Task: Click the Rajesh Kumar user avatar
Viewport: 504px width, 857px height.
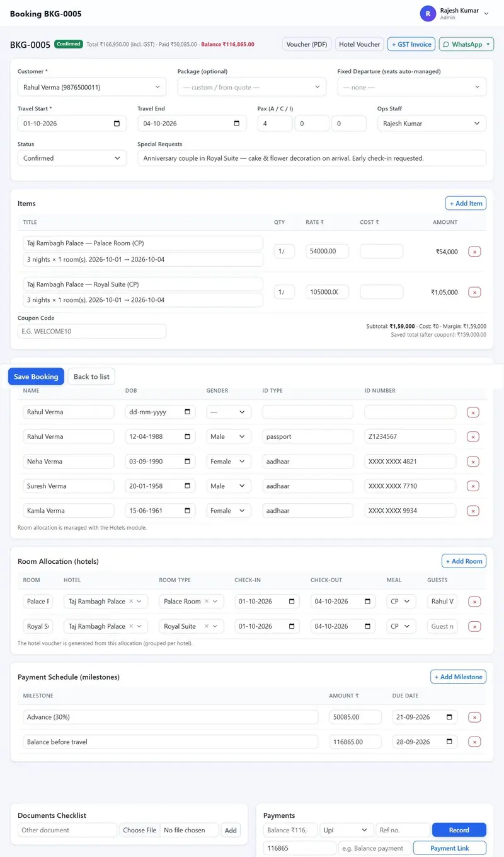Action: click(428, 13)
